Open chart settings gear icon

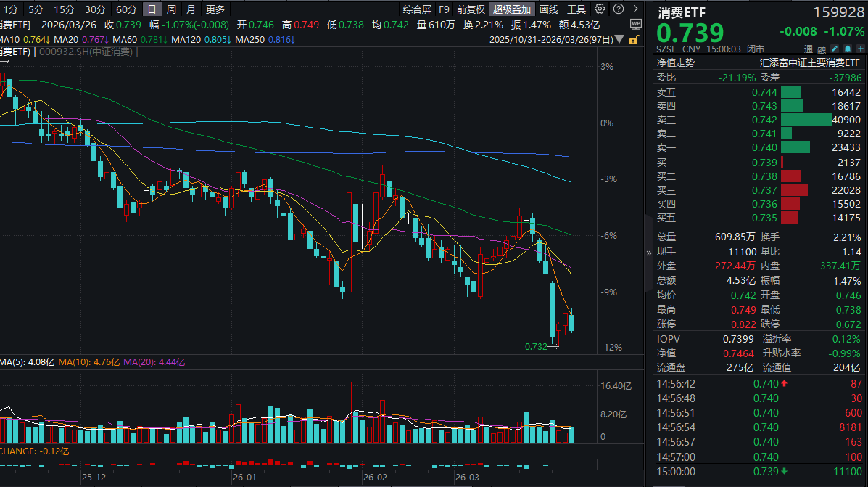pyautogui.click(x=600, y=9)
